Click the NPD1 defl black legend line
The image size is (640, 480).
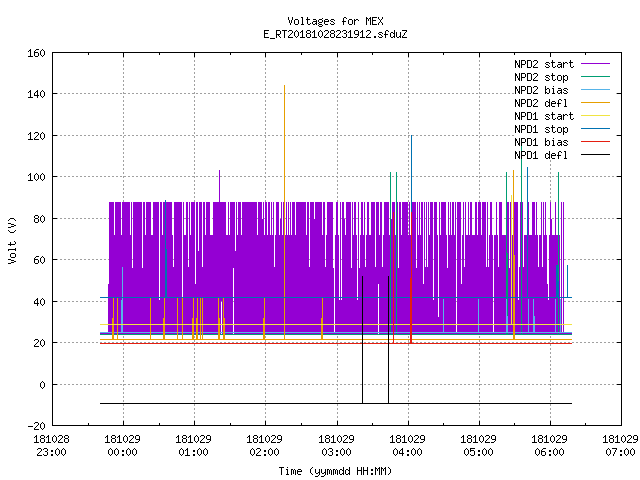coord(595,155)
